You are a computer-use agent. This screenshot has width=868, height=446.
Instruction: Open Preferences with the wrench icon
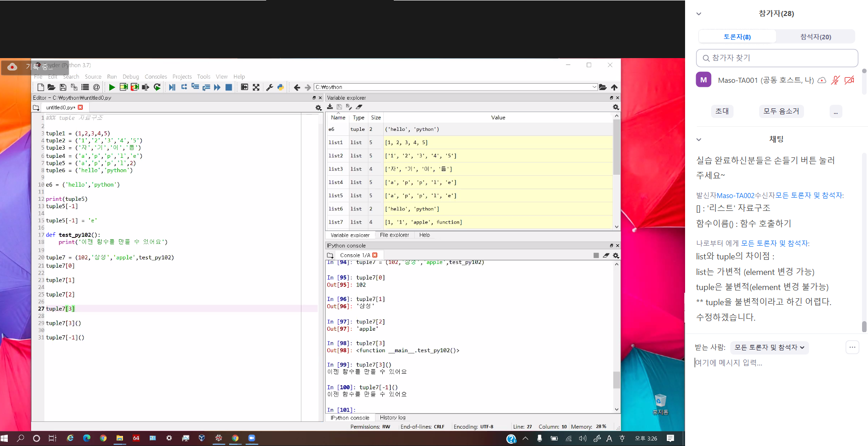tap(269, 87)
